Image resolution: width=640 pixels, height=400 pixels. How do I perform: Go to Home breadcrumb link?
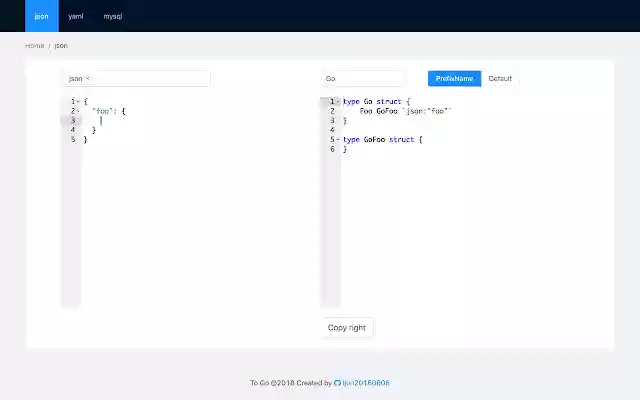click(x=34, y=45)
